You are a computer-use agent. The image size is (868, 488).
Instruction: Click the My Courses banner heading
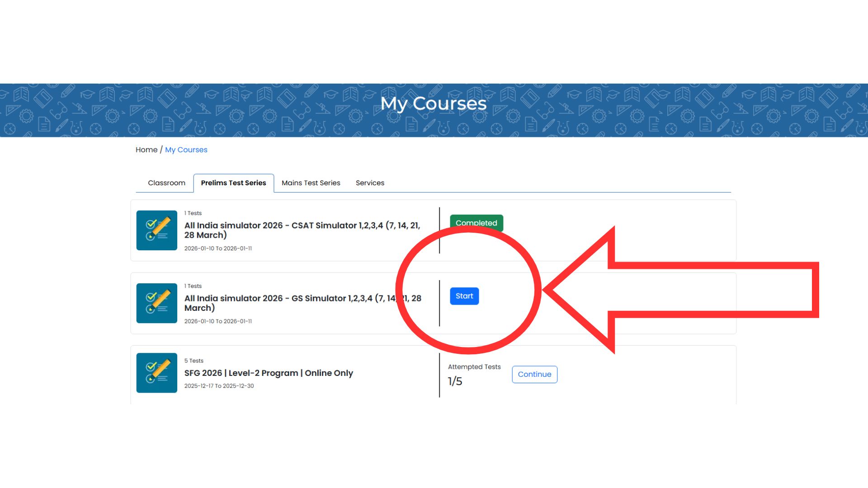[433, 104]
